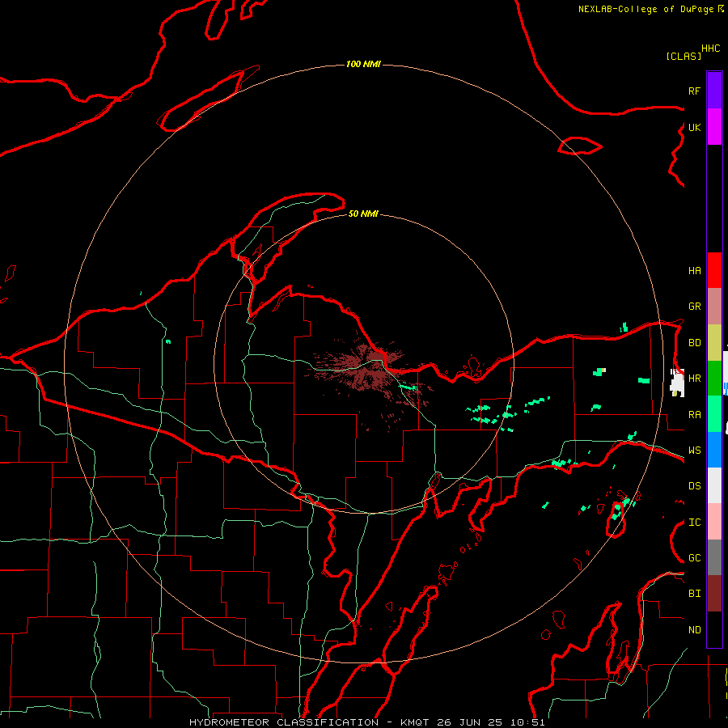
Task: Click the [CLAS] legend header
Action: [x=684, y=56]
